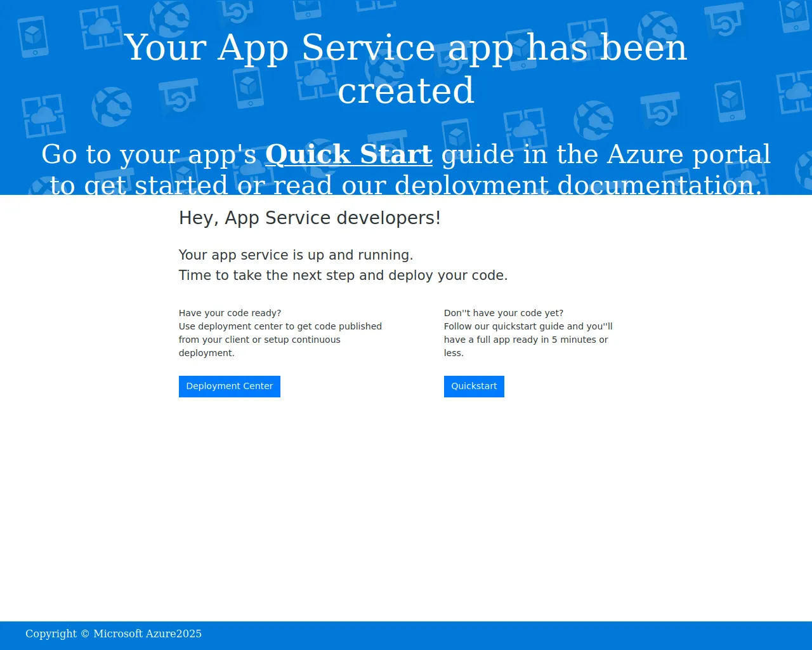Click "have a full app ready in 5 minutes" line
This screenshot has height=650, width=812.
tap(526, 340)
